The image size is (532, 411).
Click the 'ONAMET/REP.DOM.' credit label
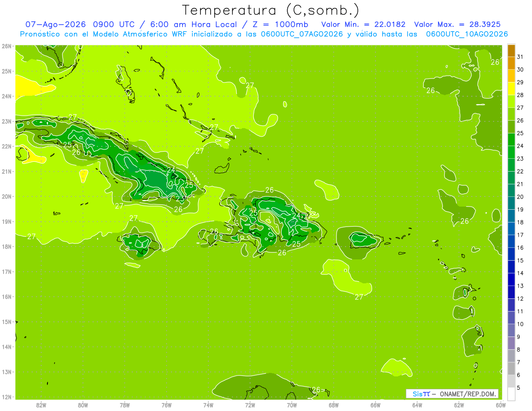(x=467, y=394)
